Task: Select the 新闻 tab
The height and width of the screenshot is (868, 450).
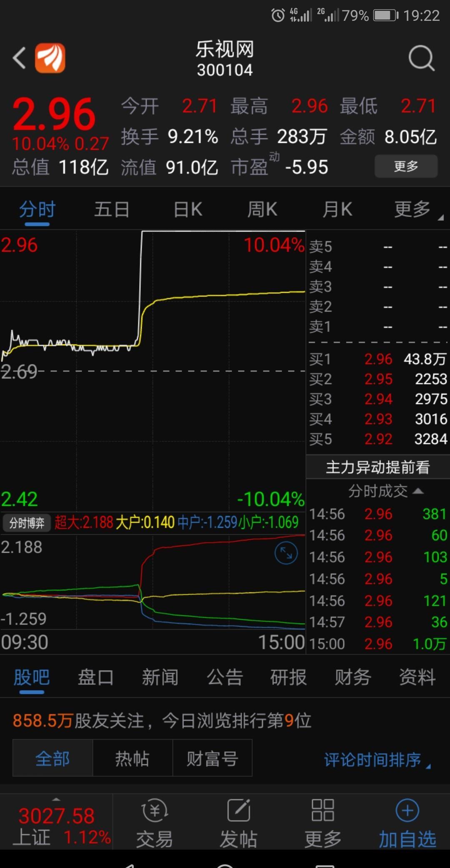Action: pyautogui.click(x=160, y=677)
